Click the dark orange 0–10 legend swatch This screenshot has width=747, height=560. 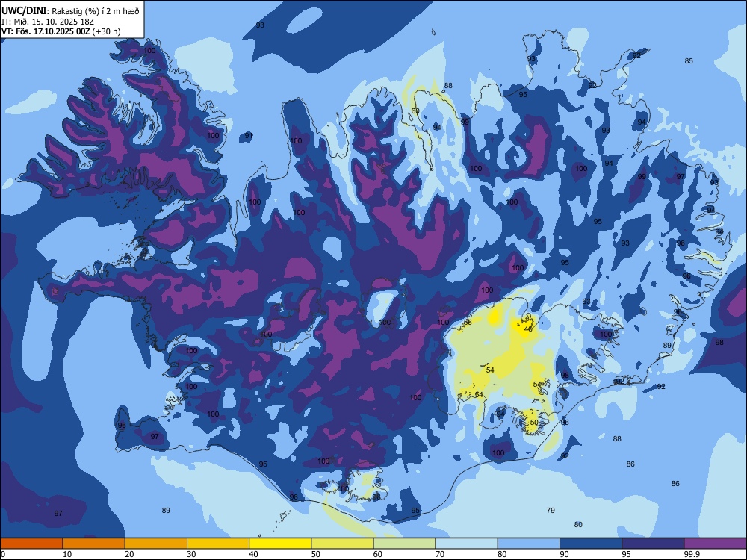(x=31, y=544)
